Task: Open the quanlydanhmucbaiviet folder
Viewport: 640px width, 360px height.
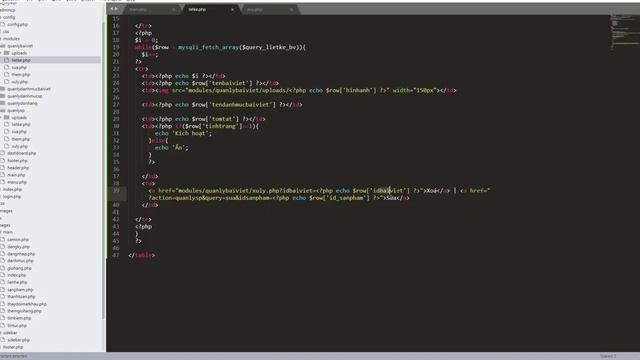Action: point(29,89)
